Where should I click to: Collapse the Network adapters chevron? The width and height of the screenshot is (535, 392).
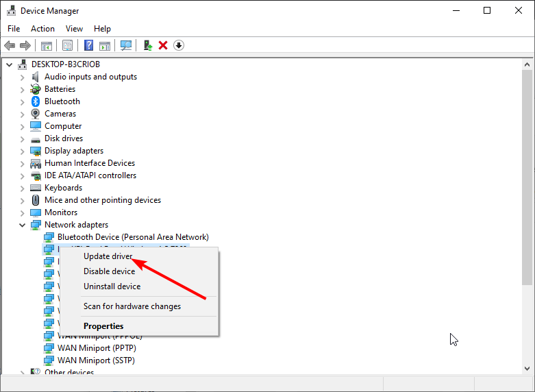23,225
